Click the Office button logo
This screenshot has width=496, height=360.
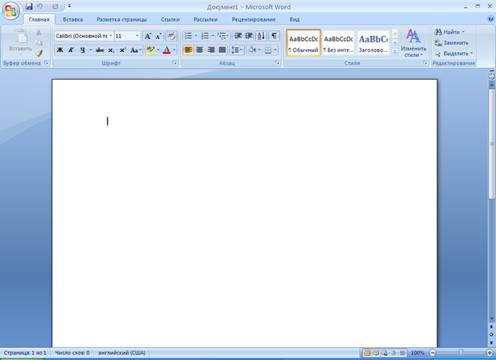pyautogui.click(x=10, y=11)
